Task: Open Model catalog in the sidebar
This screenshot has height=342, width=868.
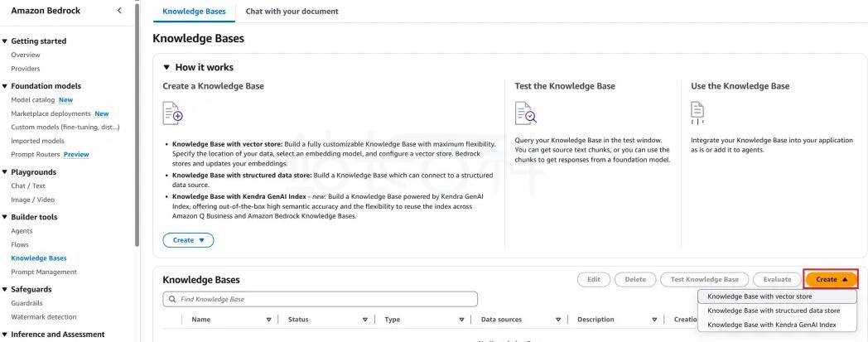Action: point(32,100)
